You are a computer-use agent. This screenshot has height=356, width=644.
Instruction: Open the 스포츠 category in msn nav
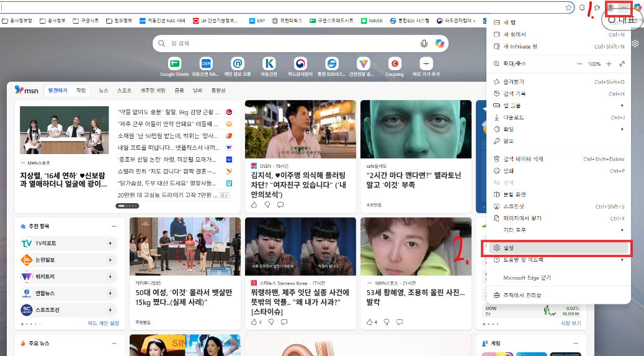point(124,91)
